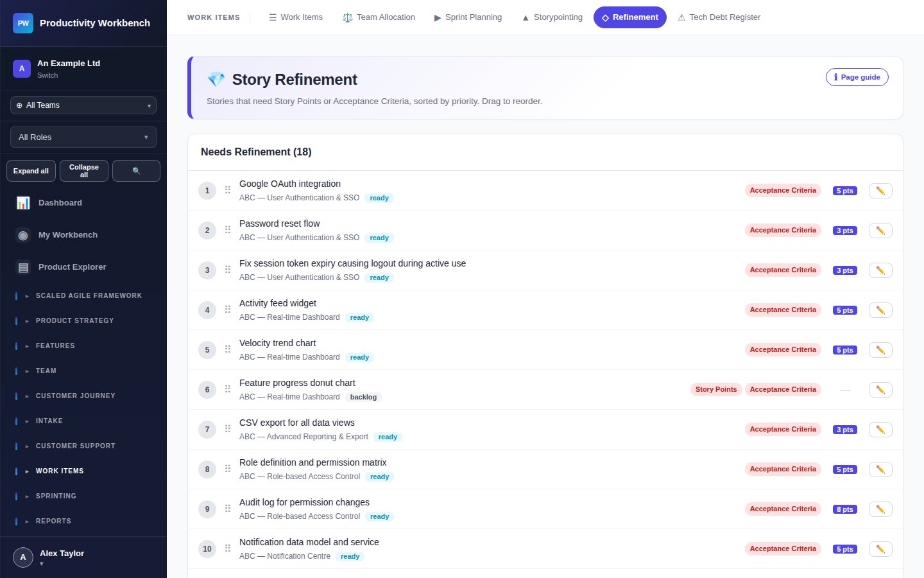Screen dimensions: 924x578
Task: Expand Work Items sidebar section
Action: coord(83,471)
